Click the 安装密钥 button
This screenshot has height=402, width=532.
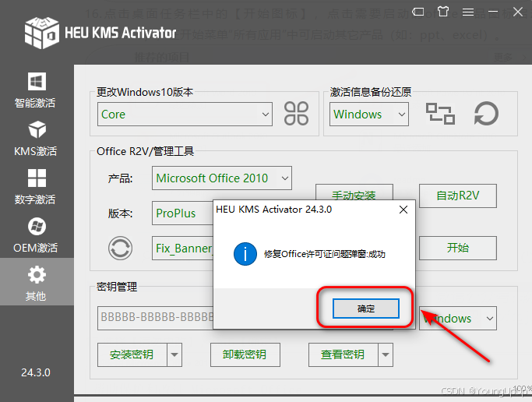click(x=132, y=354)
